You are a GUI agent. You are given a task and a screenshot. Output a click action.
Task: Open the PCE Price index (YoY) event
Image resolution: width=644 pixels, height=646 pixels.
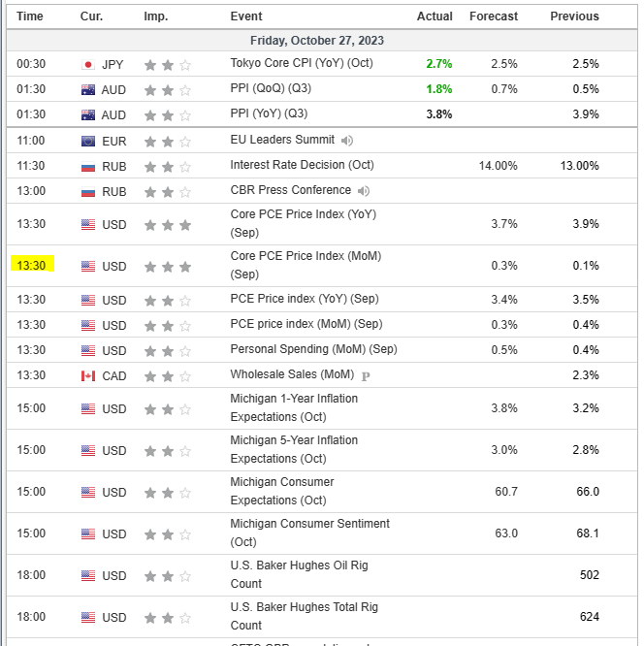point(306,299)
